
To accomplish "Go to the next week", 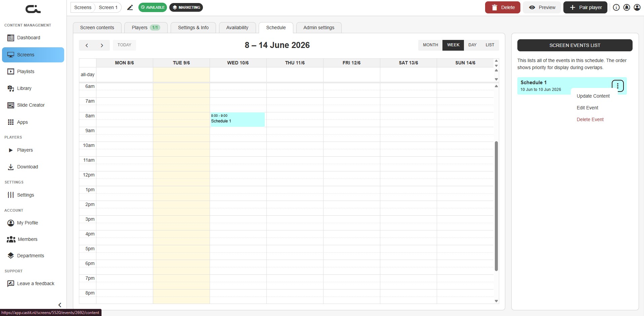I will click(x=102, y=45).
